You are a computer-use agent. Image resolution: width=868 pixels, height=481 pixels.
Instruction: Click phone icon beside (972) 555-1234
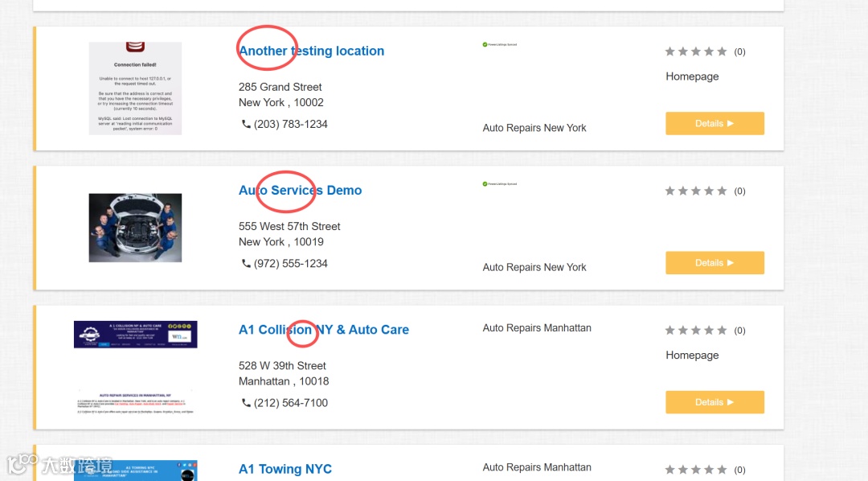[246, 263]
